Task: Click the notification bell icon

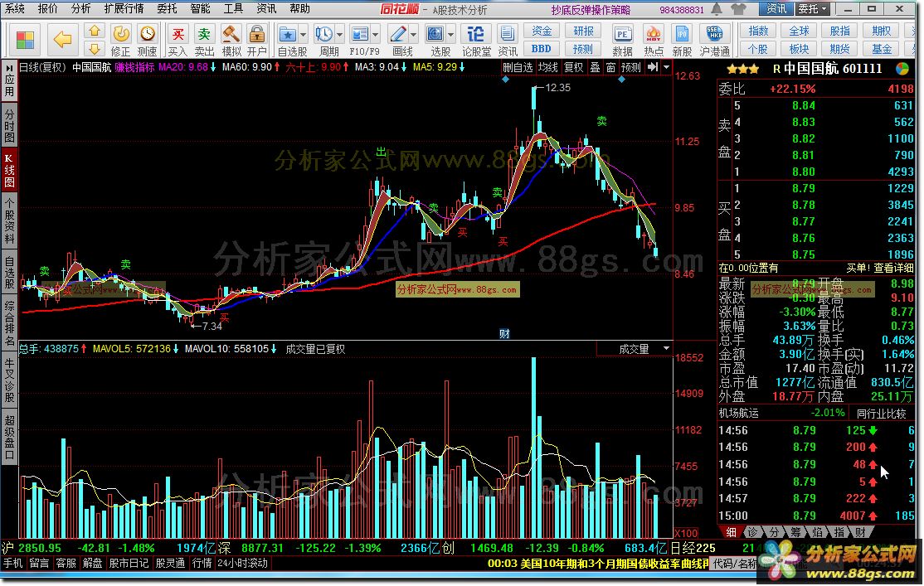Action: click(717, 9)
